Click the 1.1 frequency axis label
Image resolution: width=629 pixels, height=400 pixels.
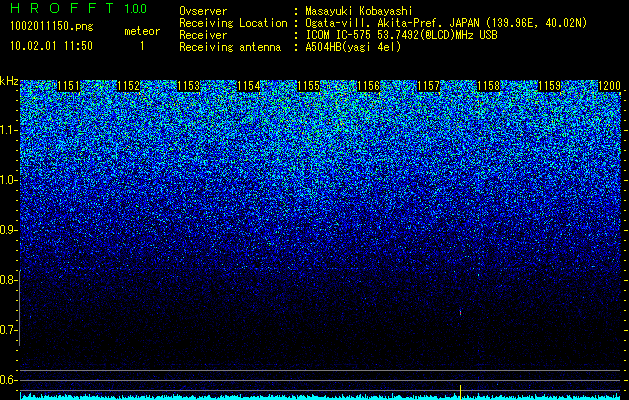9,130
